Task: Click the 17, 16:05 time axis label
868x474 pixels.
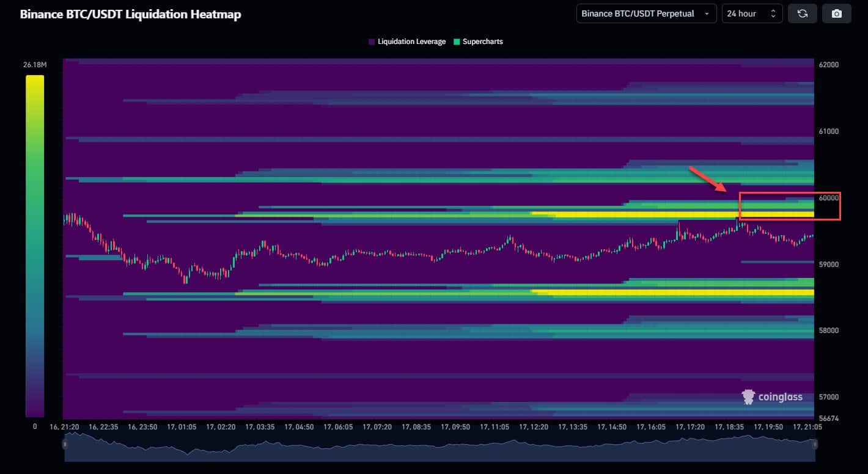Action: (651, 427)
